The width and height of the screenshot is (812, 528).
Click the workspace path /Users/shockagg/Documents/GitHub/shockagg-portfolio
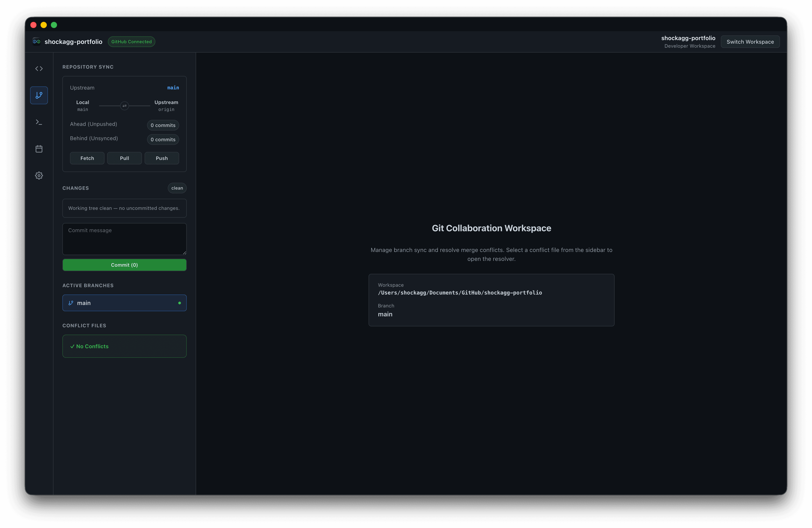point(460,293)
